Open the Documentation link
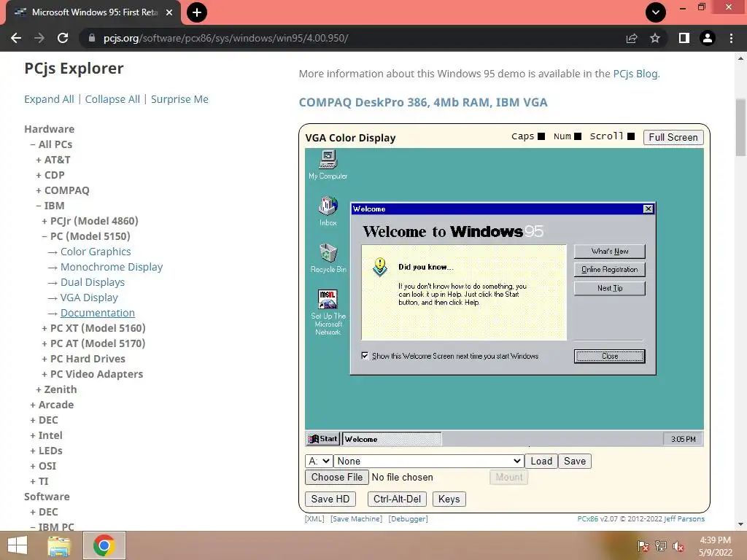The image size is (747, 560). pyautogui.click(x=98, y=312)
